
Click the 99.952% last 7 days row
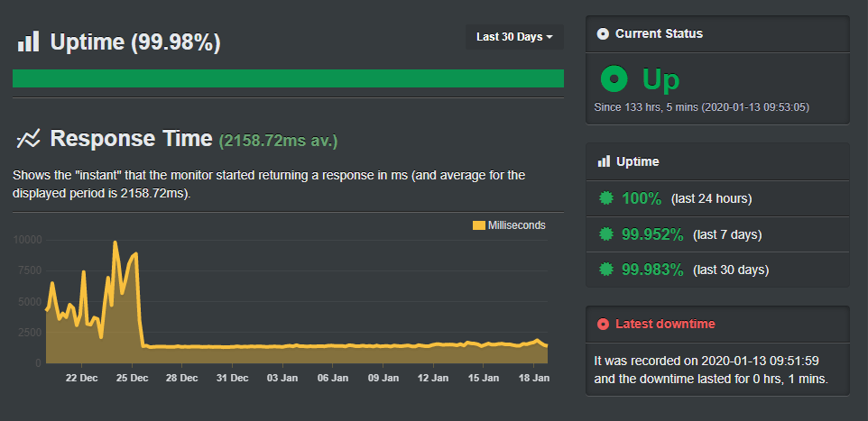[x=717, y=234]
